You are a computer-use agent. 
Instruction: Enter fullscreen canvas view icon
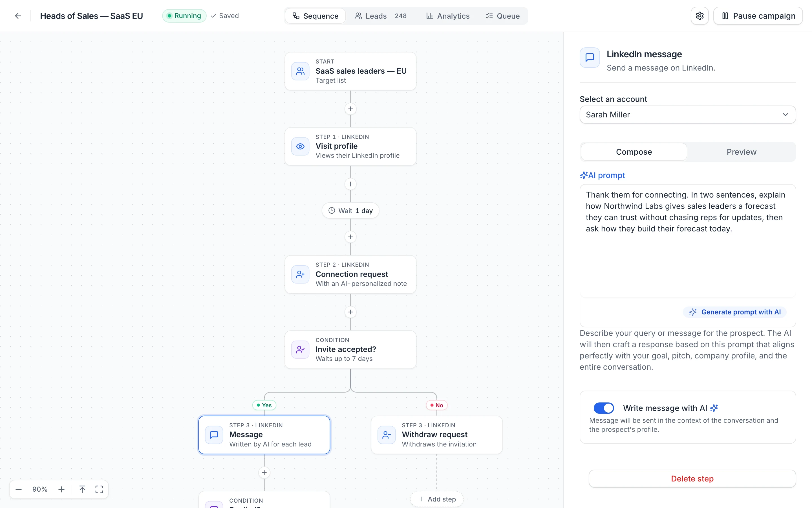pyautogui.click(x=99, y=489)
